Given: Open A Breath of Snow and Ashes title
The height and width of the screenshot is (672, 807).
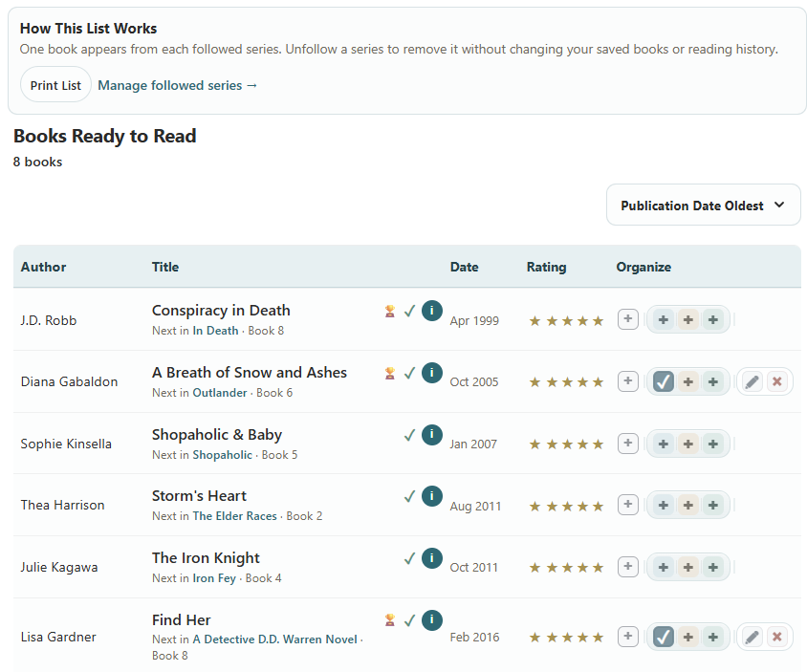Looking at the screenshot, I should tap(250, 372).
